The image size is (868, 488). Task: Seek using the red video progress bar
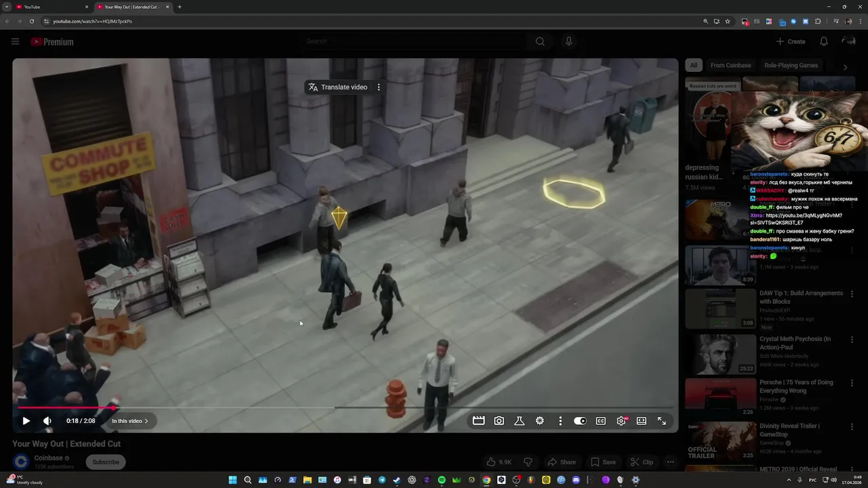coord(344,408)
